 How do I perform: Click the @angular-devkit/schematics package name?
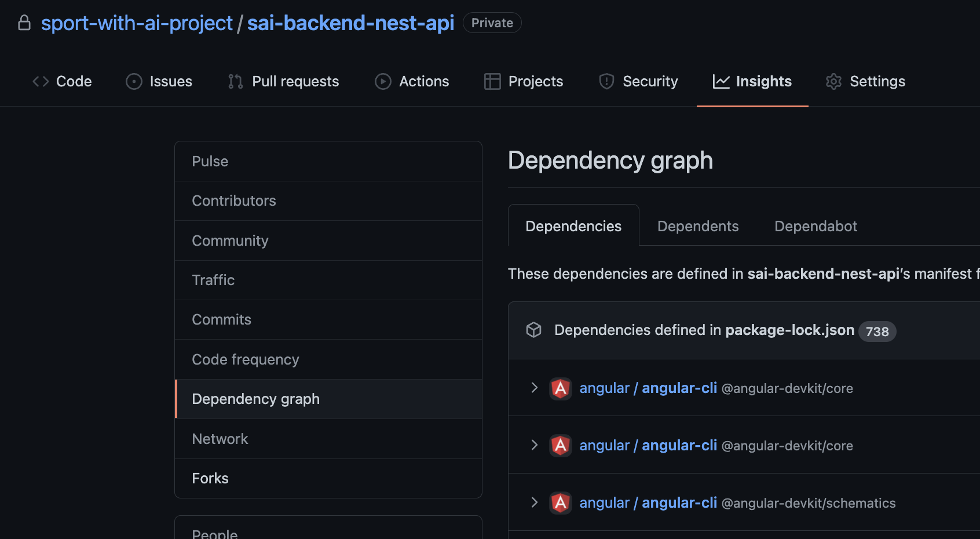(809, 503)
